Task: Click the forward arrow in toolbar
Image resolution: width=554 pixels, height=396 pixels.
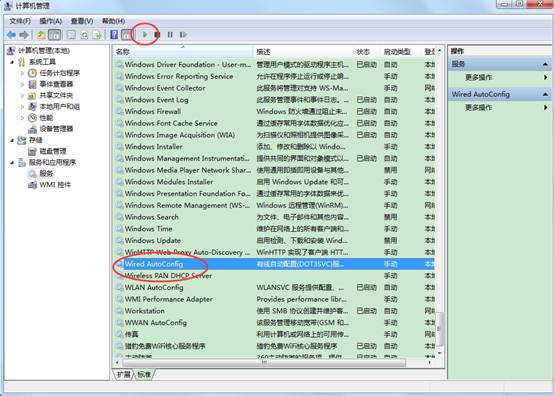Action: 24,35
